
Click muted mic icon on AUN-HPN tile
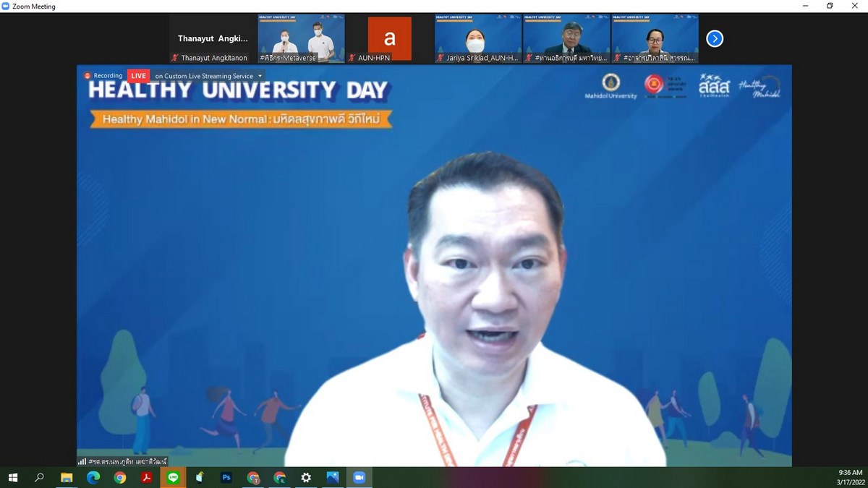(x=352, y=58)
